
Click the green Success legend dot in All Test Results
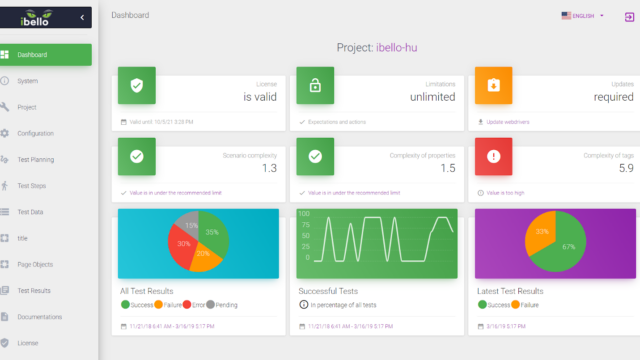(x=125, y=304)
